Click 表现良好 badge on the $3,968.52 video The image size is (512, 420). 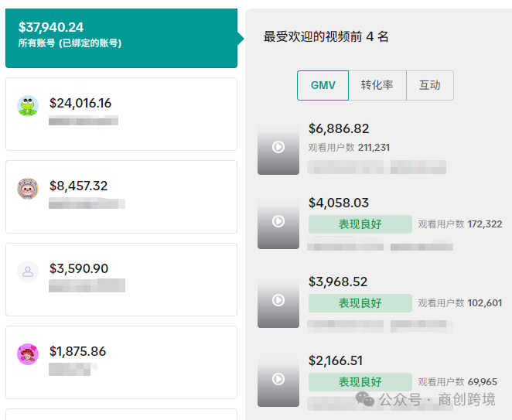[x=360, y=303]
